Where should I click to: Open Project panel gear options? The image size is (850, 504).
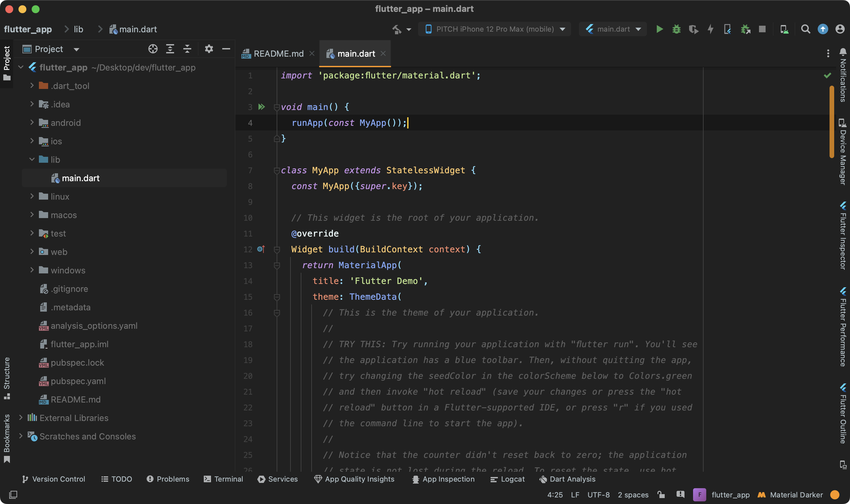click(209, 49)
